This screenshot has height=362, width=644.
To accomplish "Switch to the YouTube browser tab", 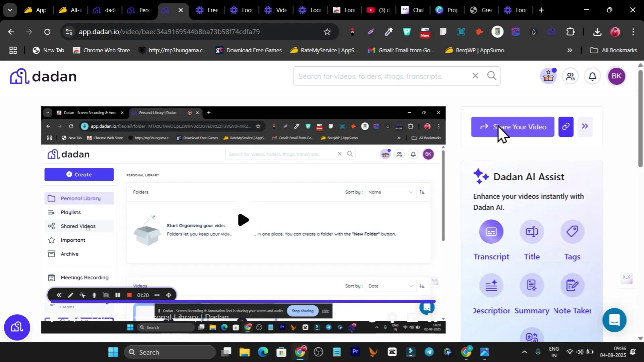I will [378, 10].
